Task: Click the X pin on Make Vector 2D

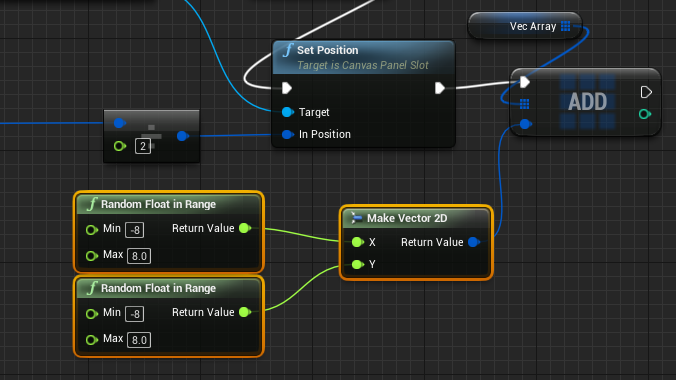Action: pos(357,242)
